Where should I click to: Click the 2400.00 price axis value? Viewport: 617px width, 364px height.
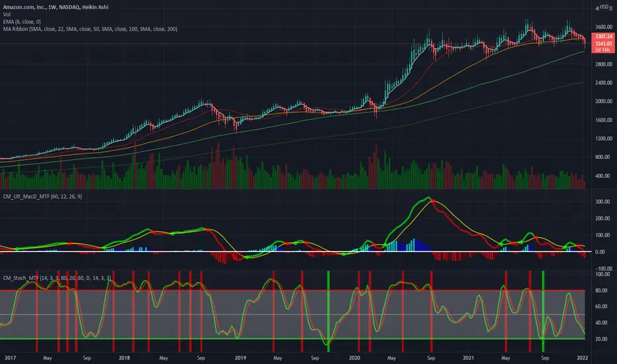click(604, 83)
